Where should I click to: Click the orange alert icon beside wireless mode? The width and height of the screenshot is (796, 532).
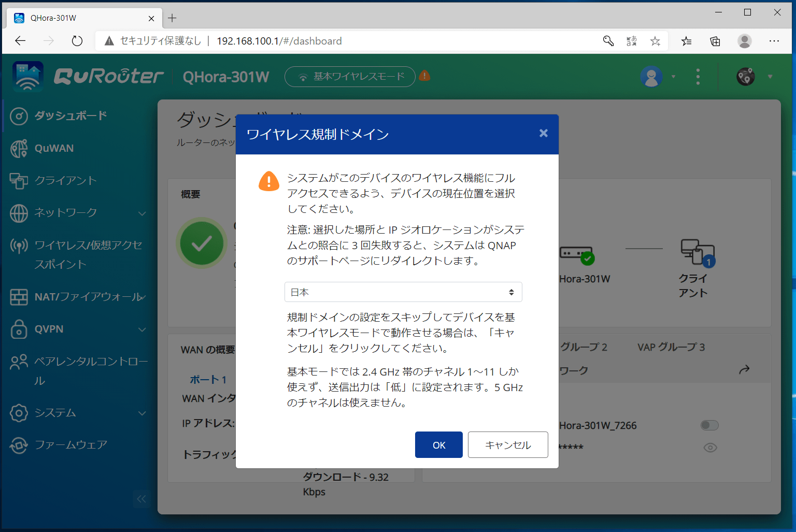tap(424, 76)
